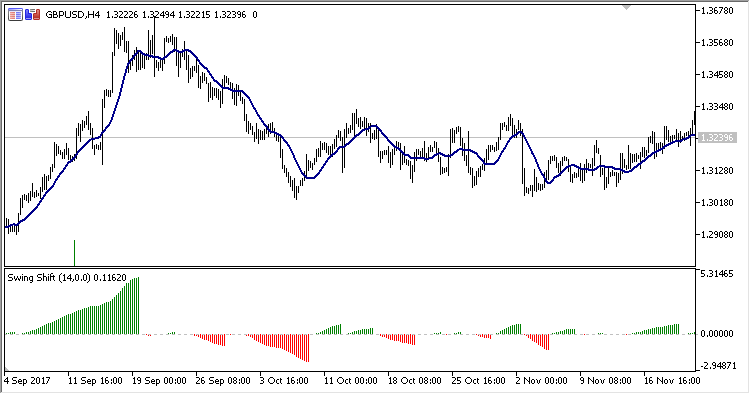Click the 1.31280 price scale label

[x=717, y=171]
